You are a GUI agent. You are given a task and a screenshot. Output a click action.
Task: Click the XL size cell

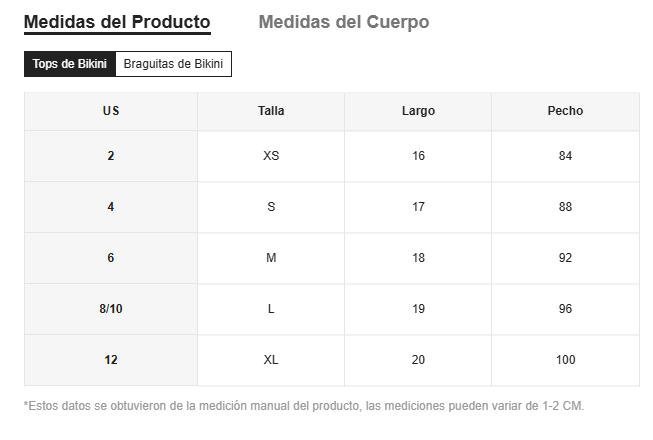click(271, 360)
